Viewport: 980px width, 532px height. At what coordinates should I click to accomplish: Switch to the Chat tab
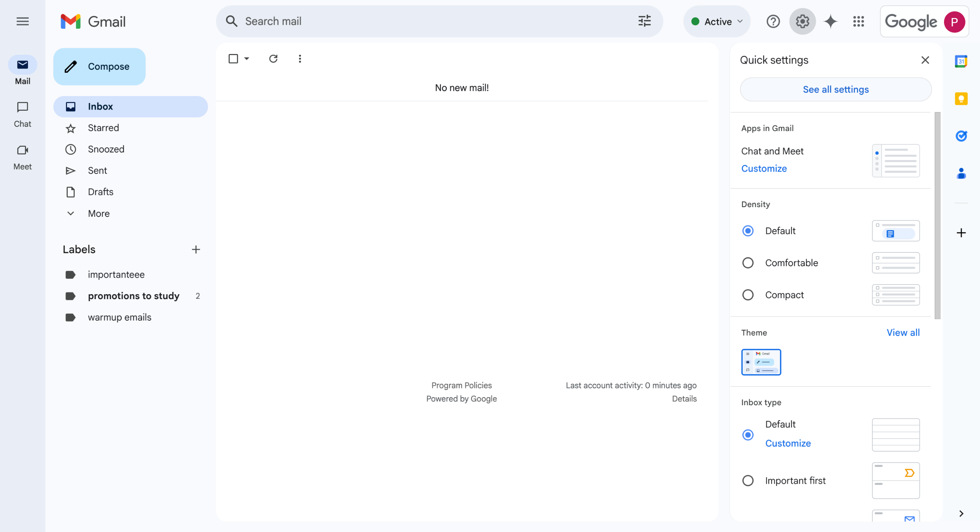click(22, 113)
